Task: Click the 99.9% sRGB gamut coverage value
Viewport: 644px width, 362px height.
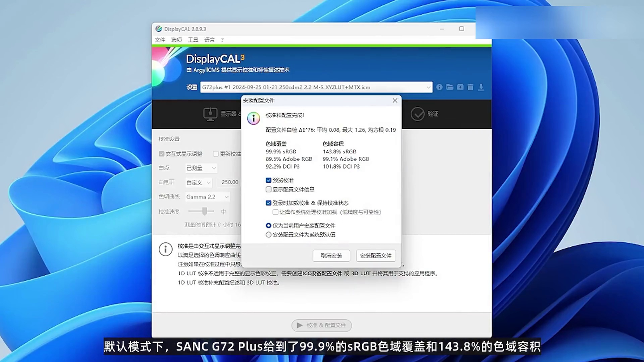Action: (x=281, y=152)
